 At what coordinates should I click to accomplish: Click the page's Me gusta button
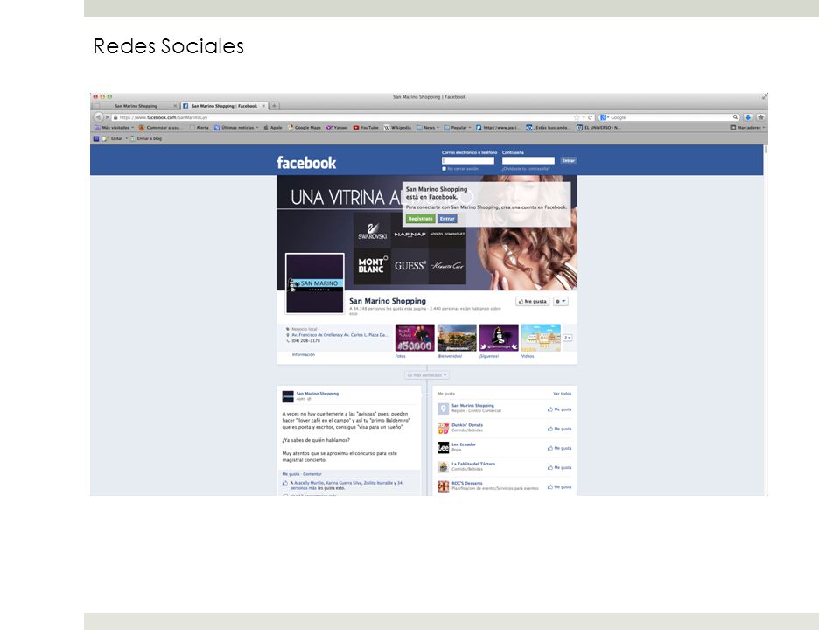[533, 302]
